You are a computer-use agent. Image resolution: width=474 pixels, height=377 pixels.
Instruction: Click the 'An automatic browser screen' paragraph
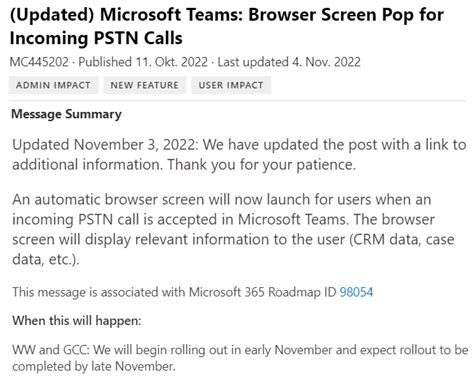[x=233, y=229]
